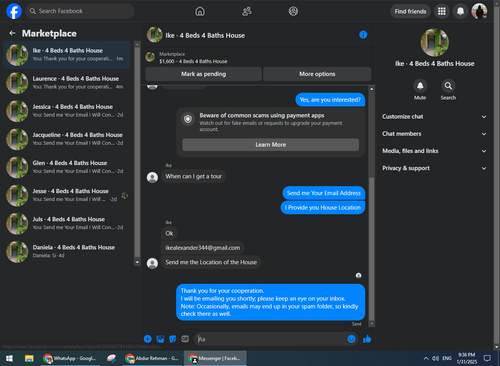Switch to Abdur Rehman Chrome window
The image size is (500, 366).
coord(153,358)
